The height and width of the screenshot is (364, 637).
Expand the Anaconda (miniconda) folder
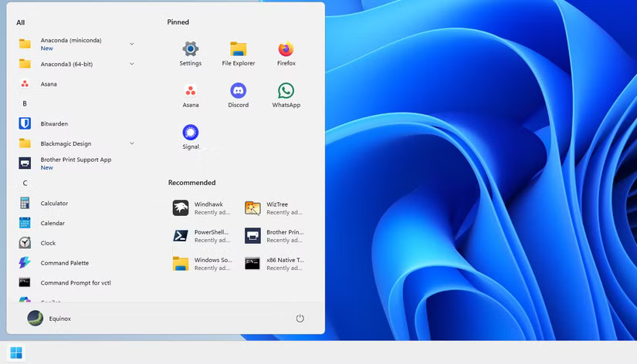[x=132, y=44]
